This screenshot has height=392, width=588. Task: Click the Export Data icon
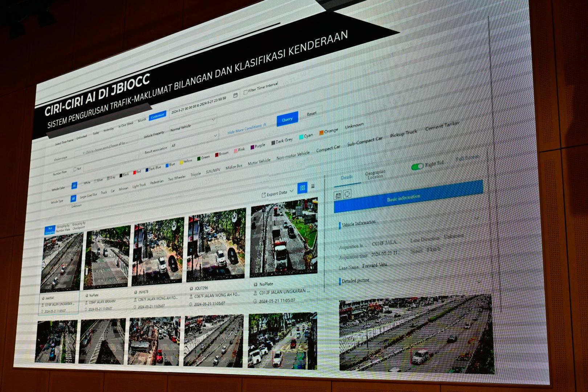(264, 195)
